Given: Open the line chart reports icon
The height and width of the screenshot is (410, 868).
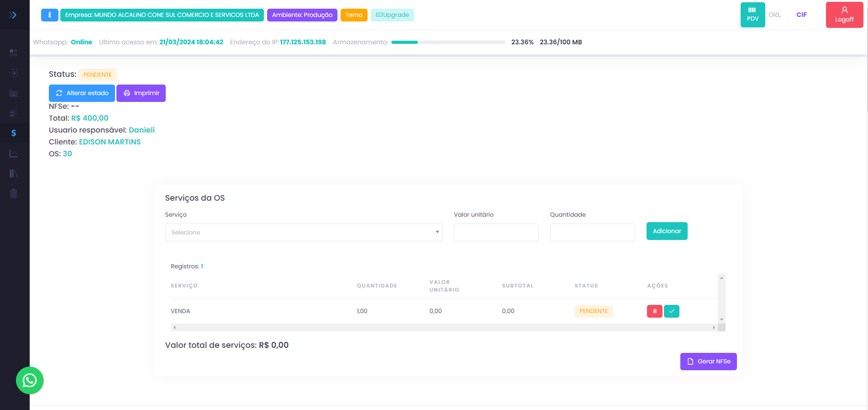Looking at the screenshot, I should pyautogui.click(x=14, y=154).
